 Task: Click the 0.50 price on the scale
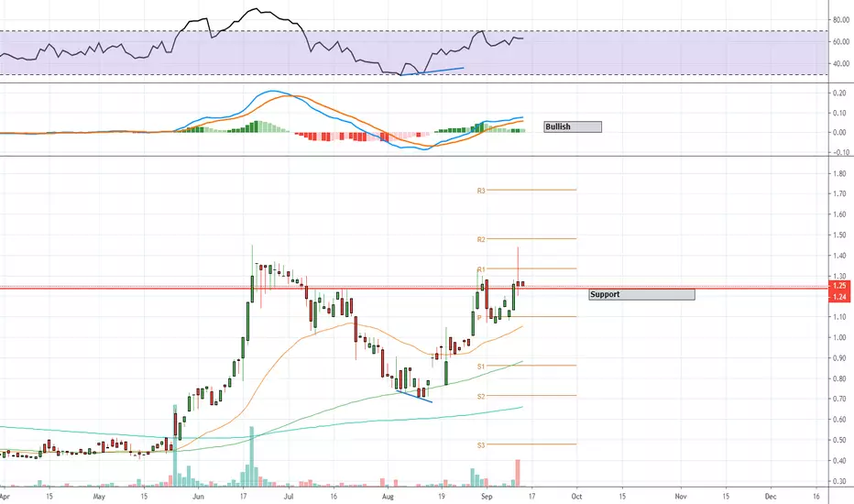(x=839, y=440)
